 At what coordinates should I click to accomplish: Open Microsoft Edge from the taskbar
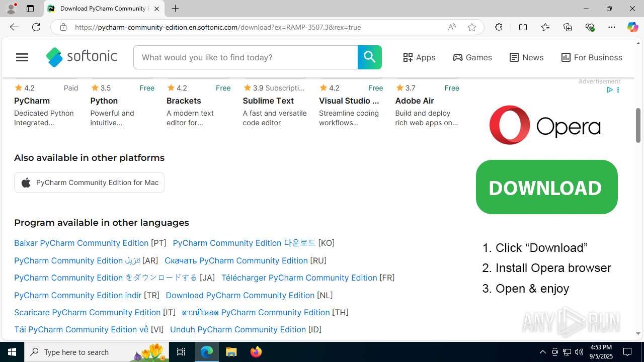[x=207, y=352]
